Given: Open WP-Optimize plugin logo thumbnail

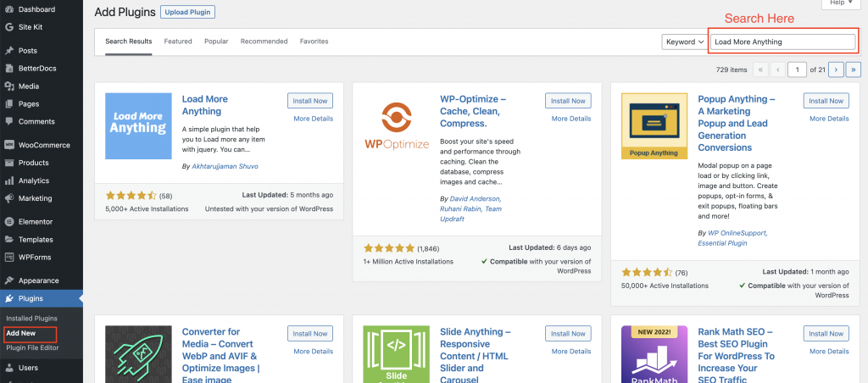Looking at the screenshot, I should point(397,126).
